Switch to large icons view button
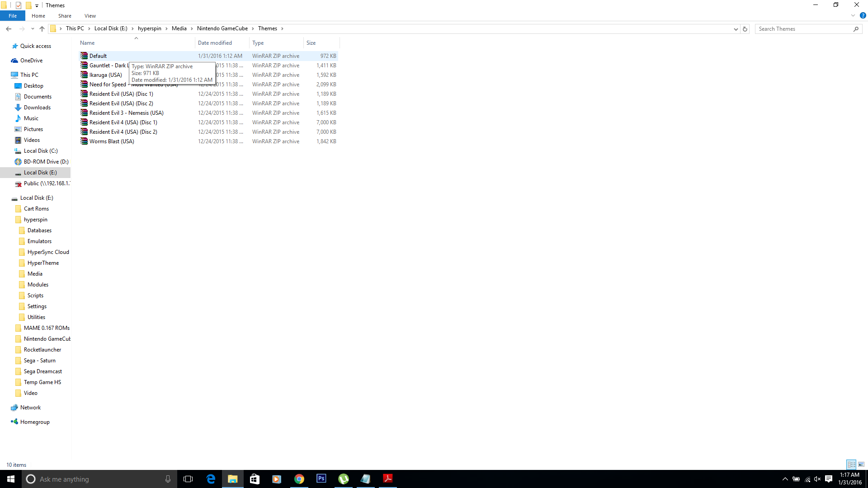 (x=861, y=464)
